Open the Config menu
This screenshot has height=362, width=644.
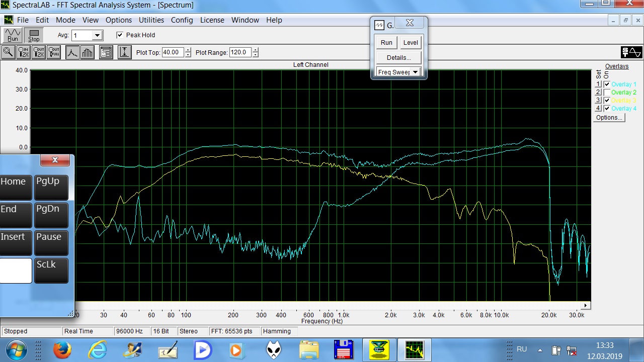click(x=182, y=20)
